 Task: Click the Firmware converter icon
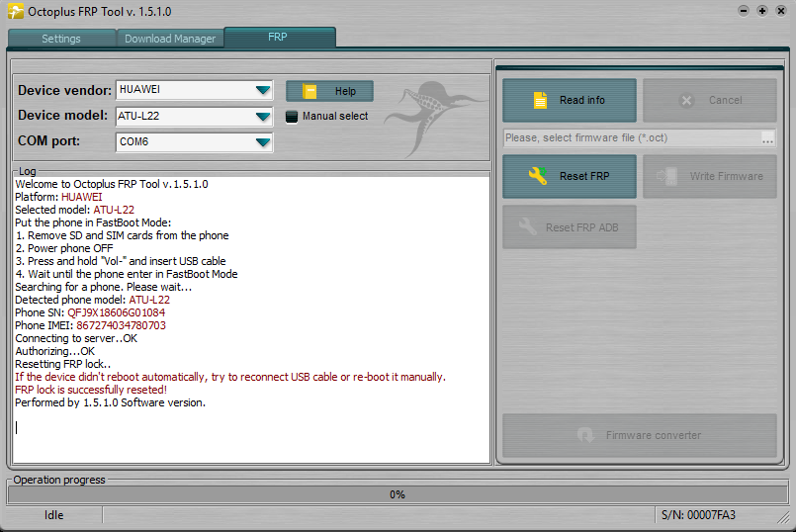click(x=585, y=435)
